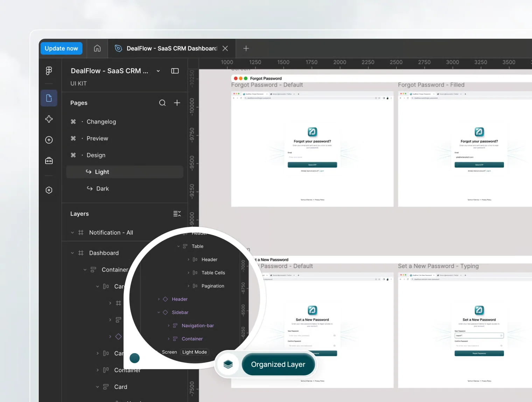Screen dimensions: 532x402
Task: Click DealFlow logo in Forgot Password Default
Action: pyautogui.click(x=312, y=132)
